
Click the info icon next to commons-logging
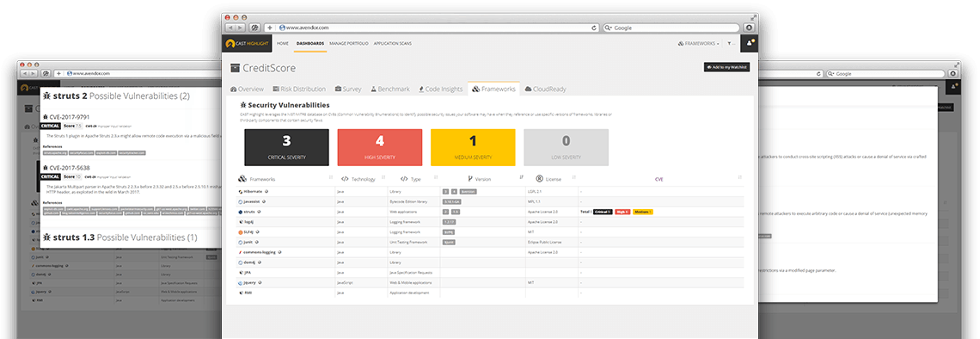pos(279,252)
